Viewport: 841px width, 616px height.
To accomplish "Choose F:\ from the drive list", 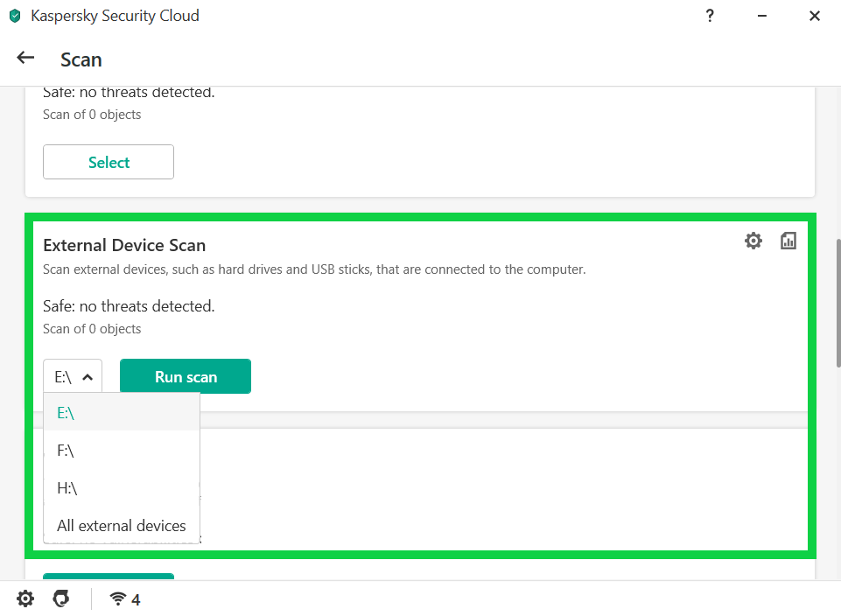I will point(67,451).
